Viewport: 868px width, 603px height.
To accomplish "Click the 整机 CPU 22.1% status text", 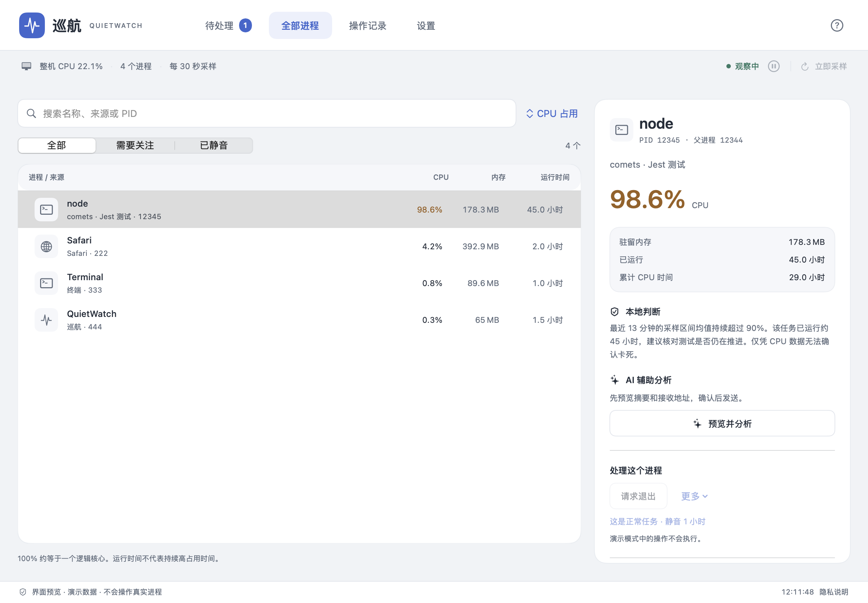I will coord(71,66).
